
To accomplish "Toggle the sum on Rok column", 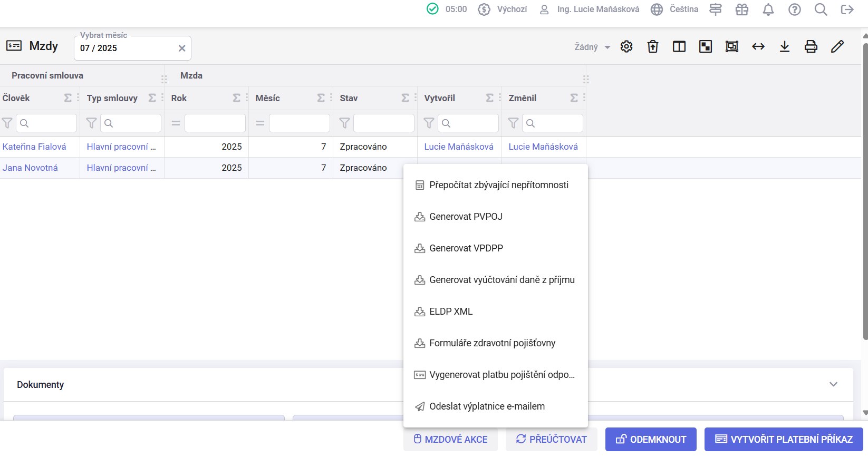I will tap(237, 98).
